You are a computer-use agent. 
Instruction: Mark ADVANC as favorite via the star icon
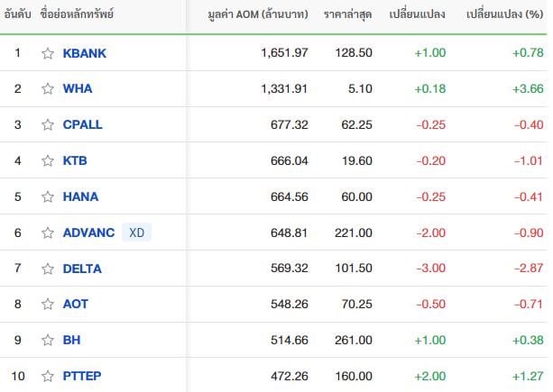point(48,232)
